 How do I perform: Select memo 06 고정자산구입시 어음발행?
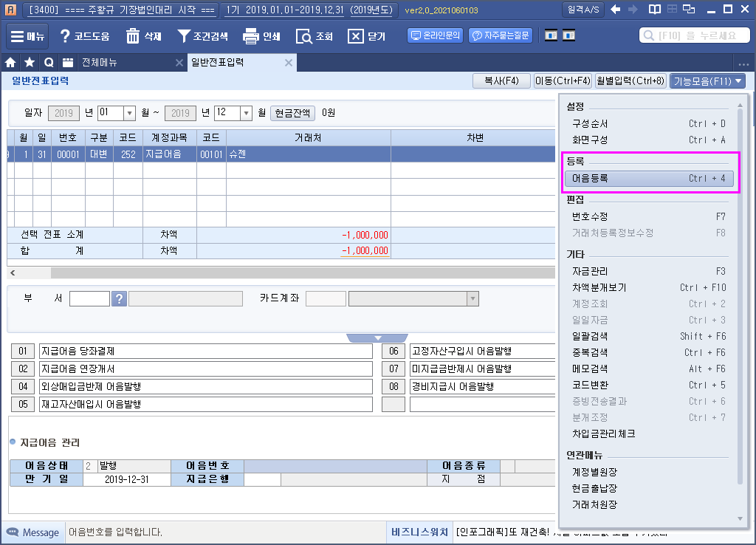(x=482, y=351)
